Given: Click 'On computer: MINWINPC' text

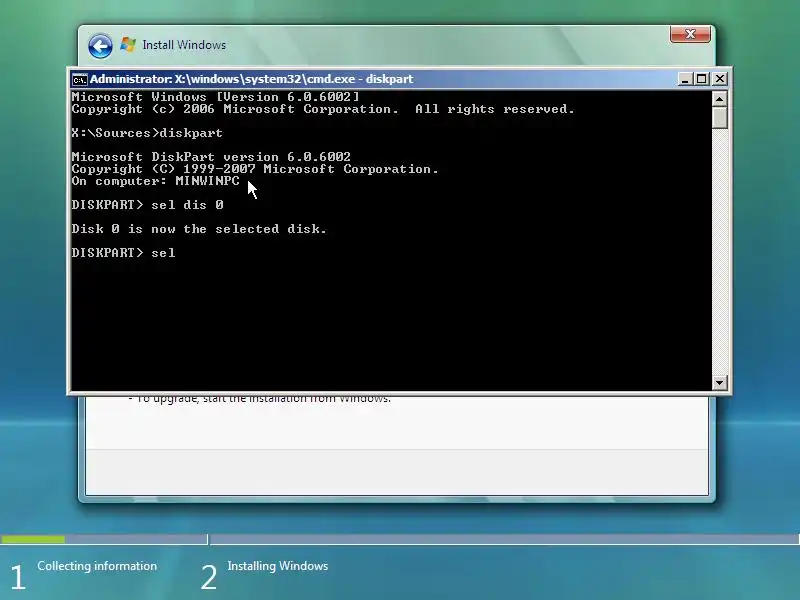Looking at the screenshot, I should (156, 181).
